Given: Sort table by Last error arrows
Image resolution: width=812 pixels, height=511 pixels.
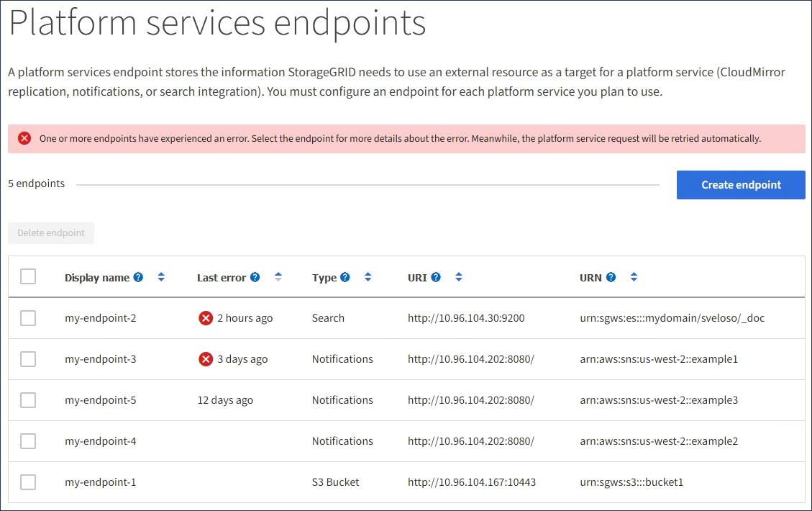Looking at the screenshot, I should [278, 277].
